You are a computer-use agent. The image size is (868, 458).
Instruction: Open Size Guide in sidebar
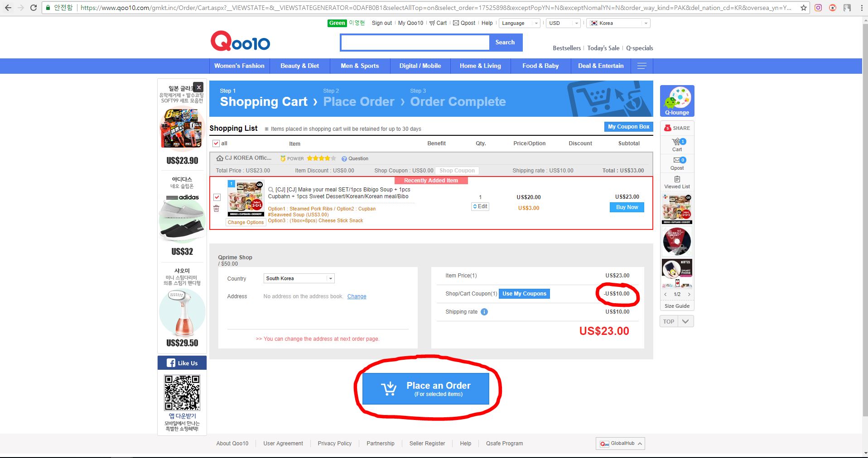pyautogui.click(x=677, y=306)
